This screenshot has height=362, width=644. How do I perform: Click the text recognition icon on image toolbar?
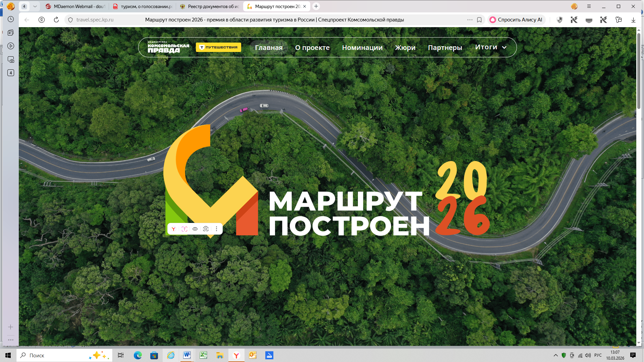[x=184, y=229]
